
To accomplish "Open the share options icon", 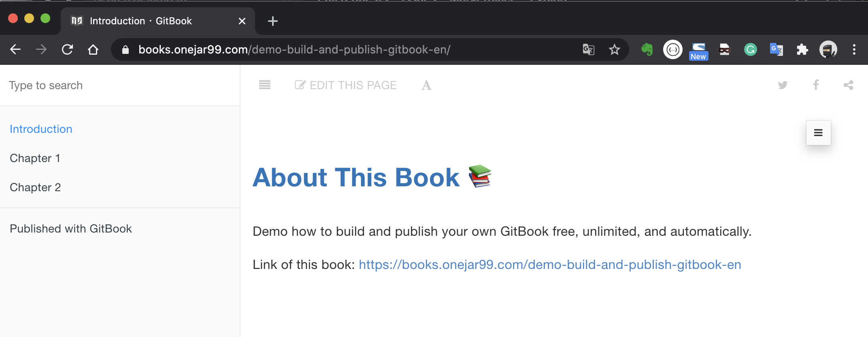I will click(848, 85).
